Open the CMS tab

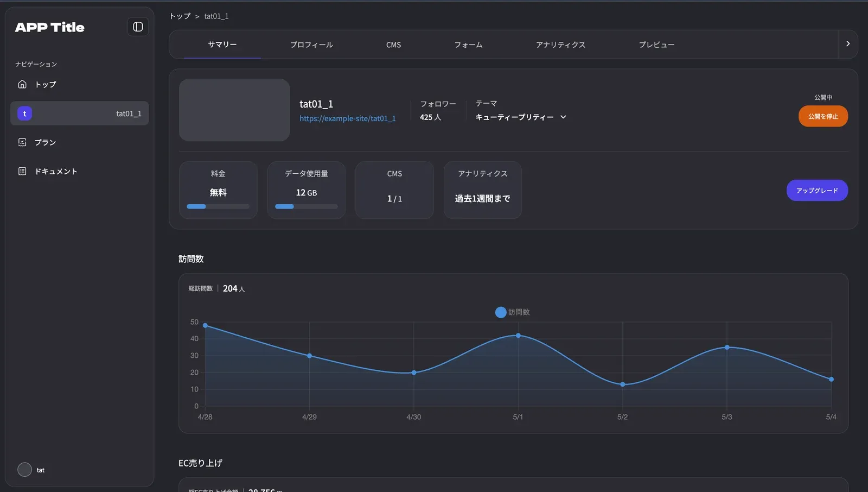393,45
